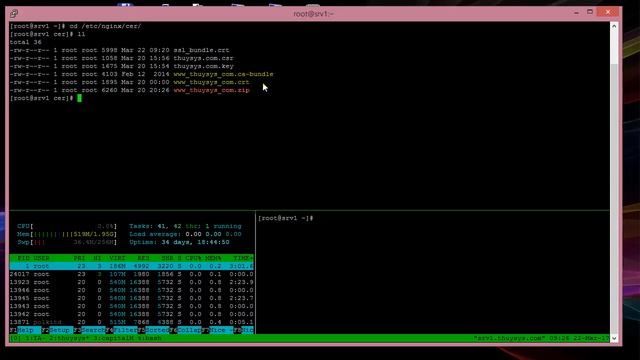
Task: Sort htop by MEM% column header
Action: 213,258
